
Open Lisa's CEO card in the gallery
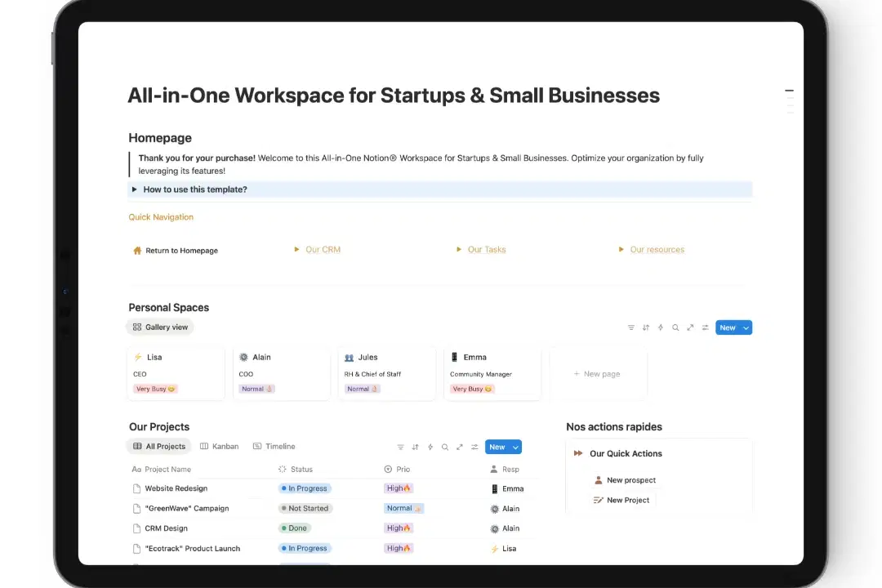176,373
